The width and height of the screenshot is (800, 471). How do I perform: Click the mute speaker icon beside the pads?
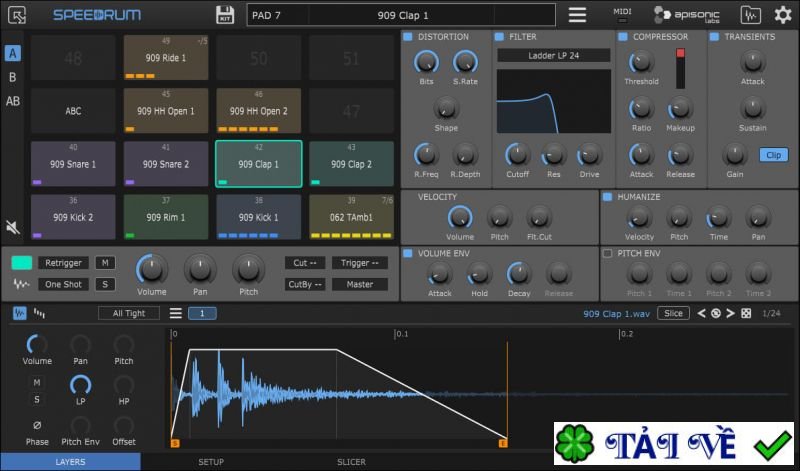pos(12,227)
